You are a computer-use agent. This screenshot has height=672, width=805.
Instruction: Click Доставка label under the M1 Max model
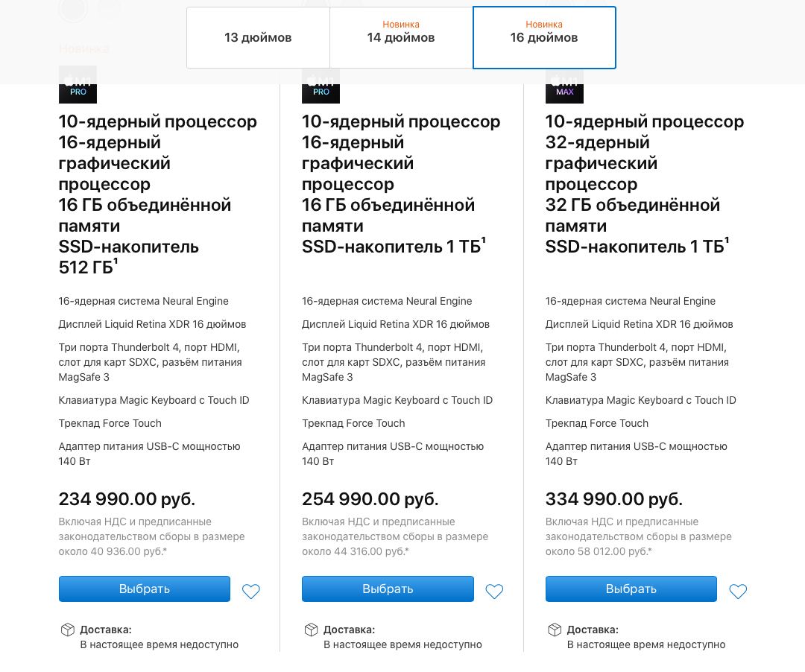point(593,630)
